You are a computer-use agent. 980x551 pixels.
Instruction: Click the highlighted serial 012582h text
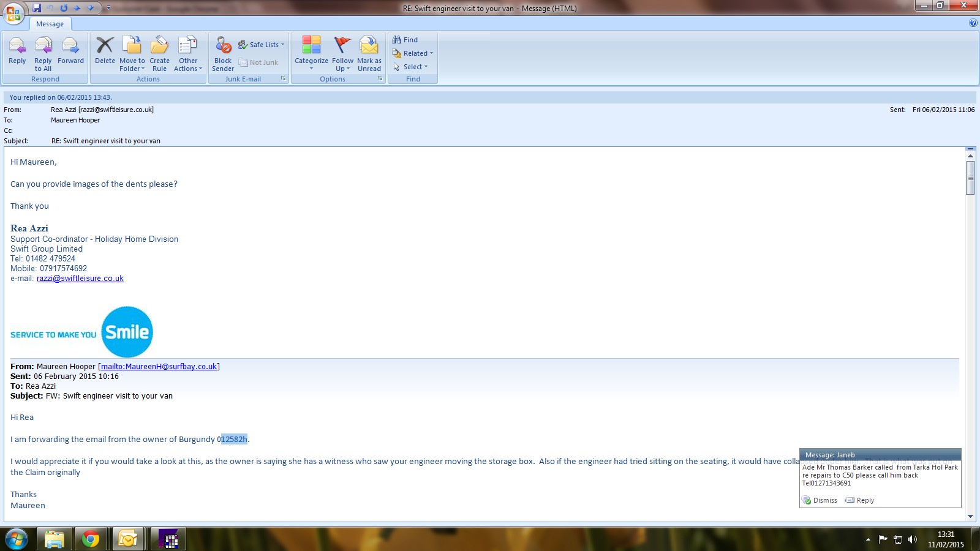234,439
